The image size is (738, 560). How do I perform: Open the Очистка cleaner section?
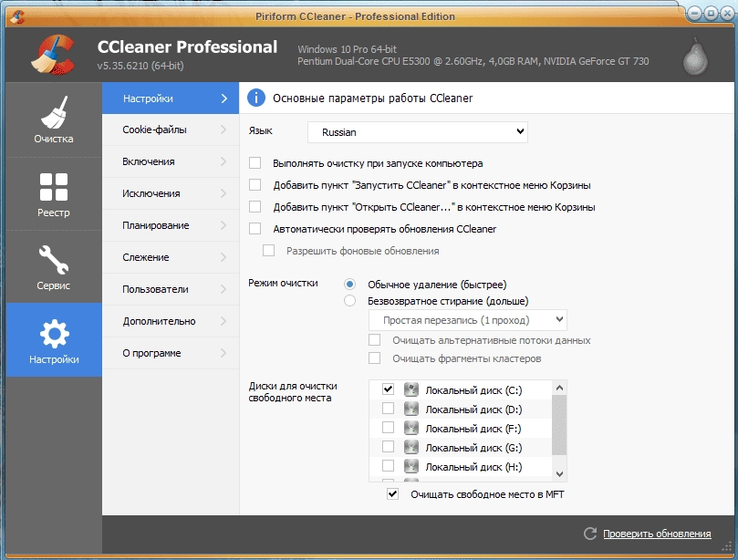[54, 120]
